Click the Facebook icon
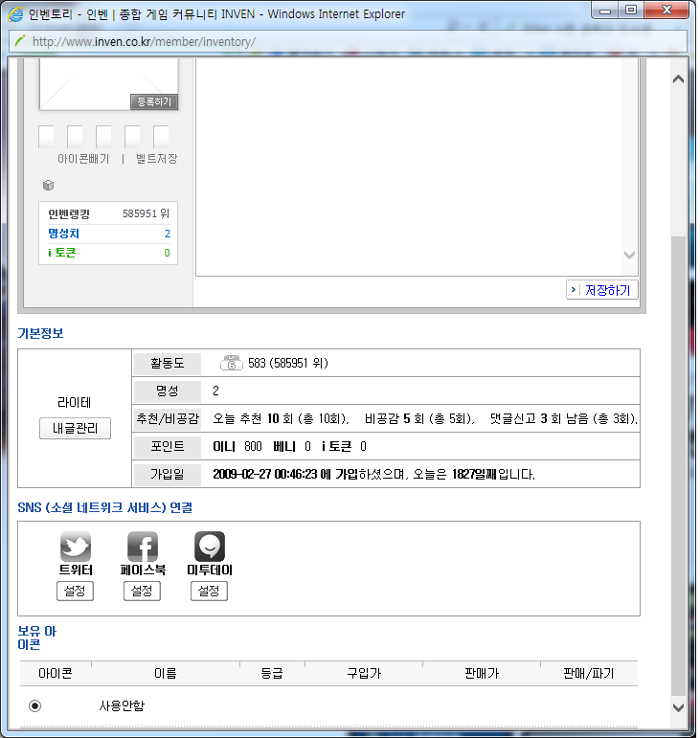The width and height of the screenshot is (700, 738). (x=143, y=547)
